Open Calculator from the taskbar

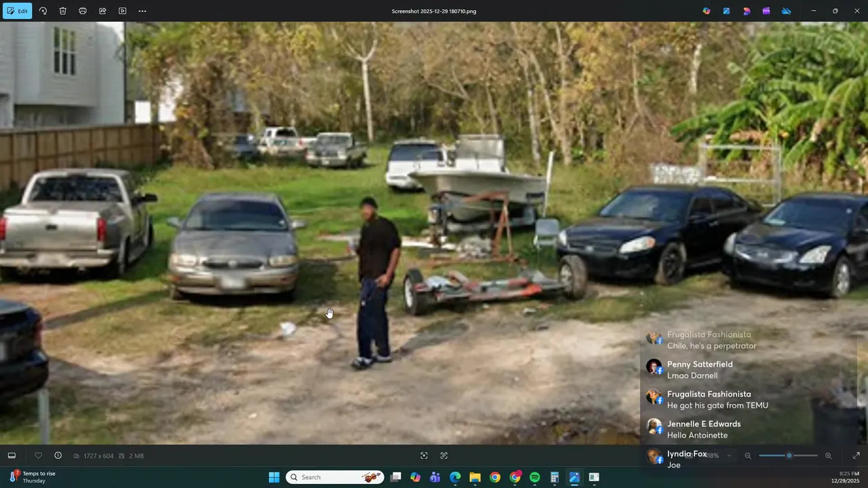[555, 477]
